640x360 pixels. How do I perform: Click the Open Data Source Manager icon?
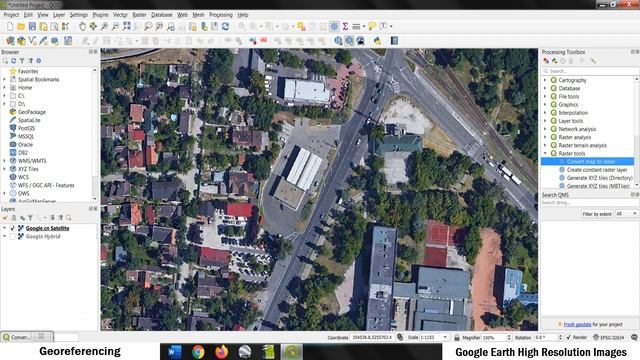[x=10, y=41]
